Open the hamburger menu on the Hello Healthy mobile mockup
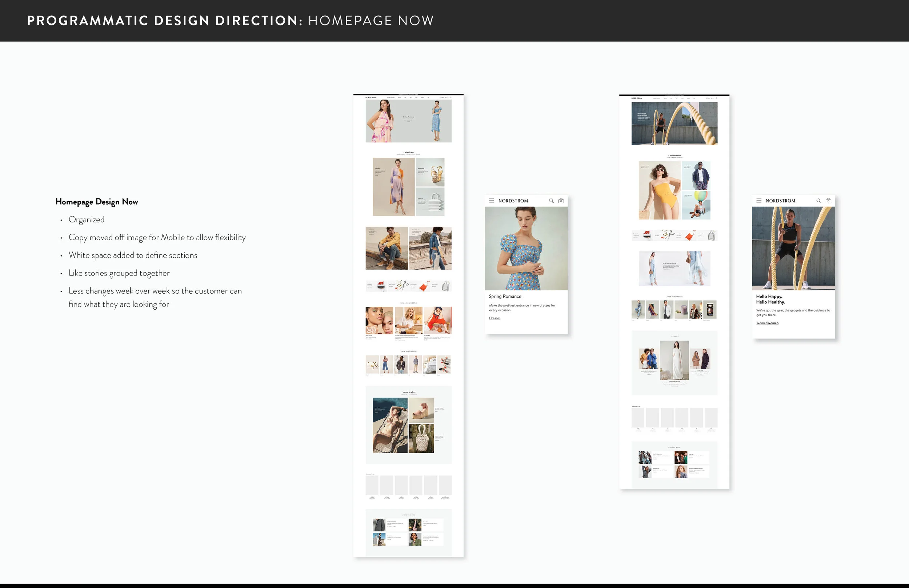The width and height of the screenshot is (909, 588). (x=759, y=201)
